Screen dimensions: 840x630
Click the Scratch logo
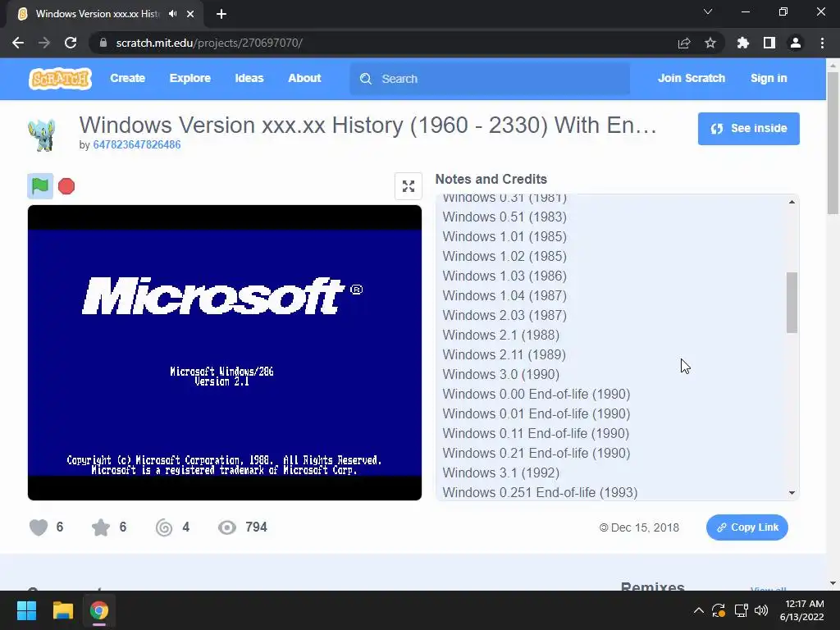pyautogui.click(x=60, y=79)
